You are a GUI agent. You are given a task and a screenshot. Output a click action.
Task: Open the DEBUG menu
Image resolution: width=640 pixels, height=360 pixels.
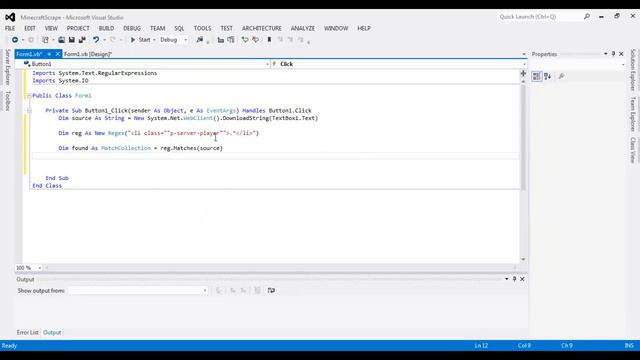pyautogui.click(x=132, y=29)
